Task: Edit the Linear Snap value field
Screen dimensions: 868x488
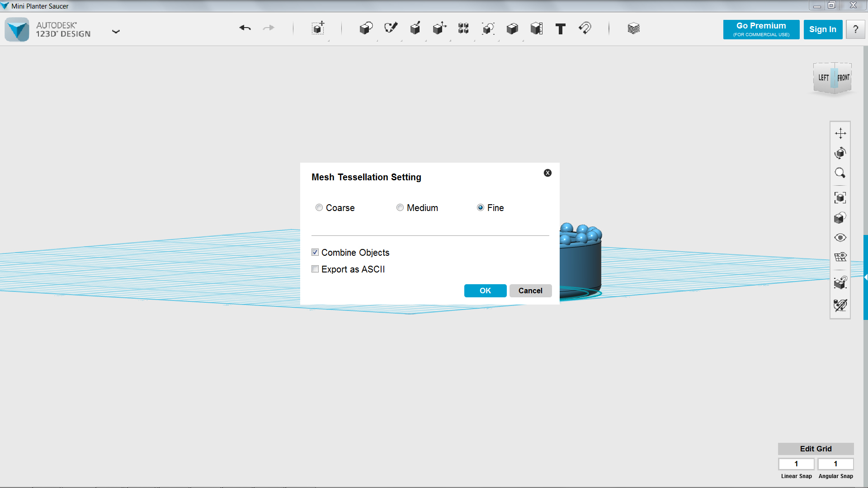Action: 796,464
